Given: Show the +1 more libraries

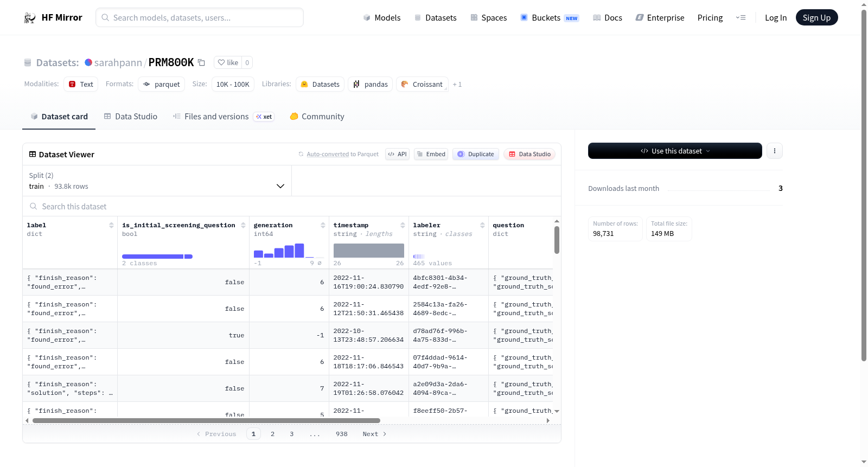Looking at the screenshot, I should (457, 84).
